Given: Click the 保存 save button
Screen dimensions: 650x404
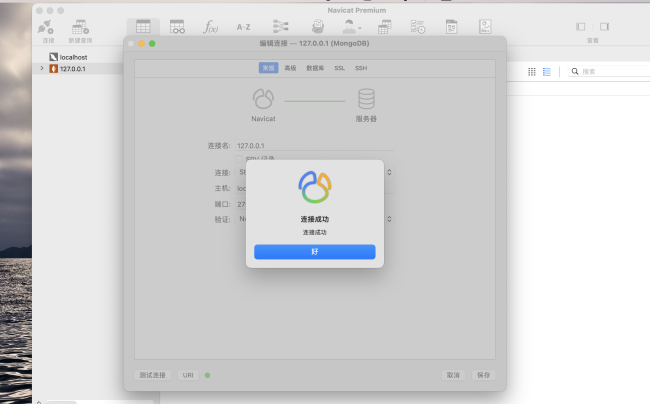Looking at the screenshot, I should 483,375.
